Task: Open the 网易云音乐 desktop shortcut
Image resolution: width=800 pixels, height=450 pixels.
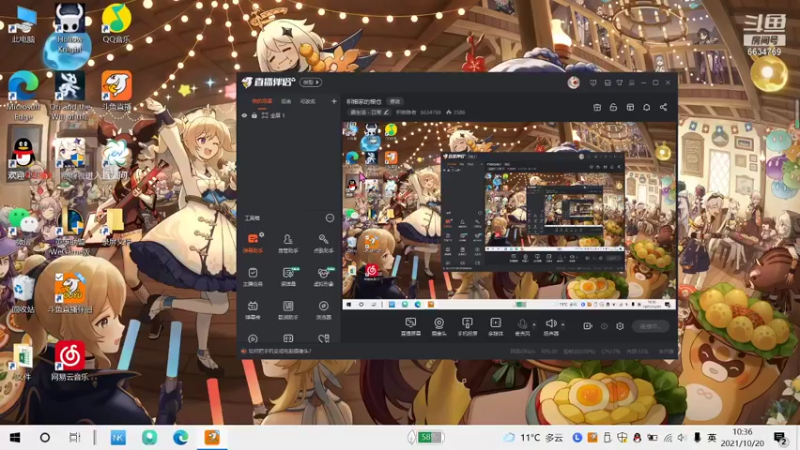Action: tap(70, 361)
